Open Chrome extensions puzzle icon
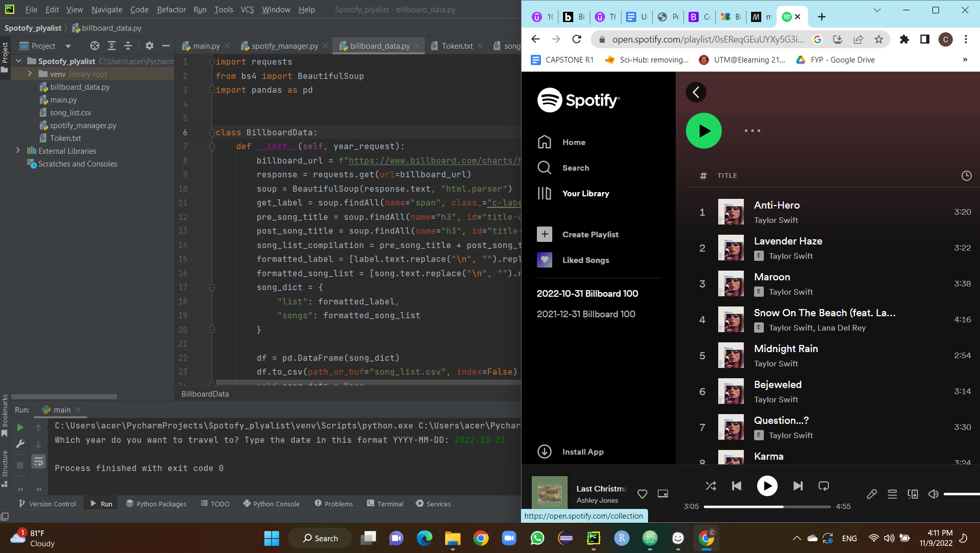Image resolution: width=980 pixels, height=553 pixels. pos(904,39)
